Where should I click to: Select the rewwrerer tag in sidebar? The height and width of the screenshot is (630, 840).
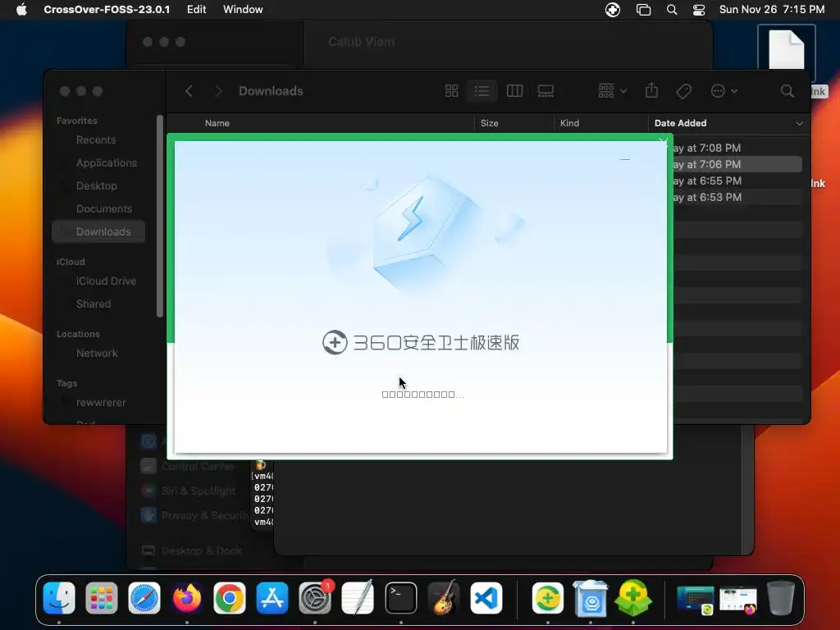(x=101, y=402)
